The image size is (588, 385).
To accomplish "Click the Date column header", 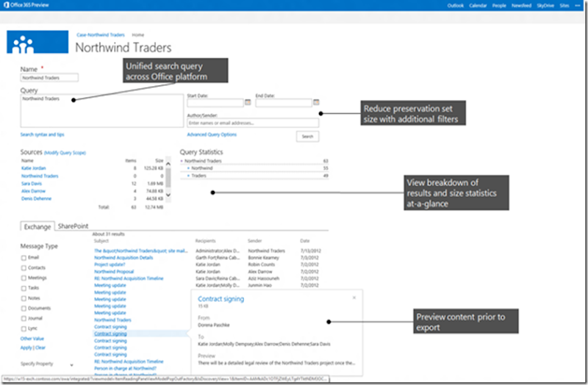I will pyautogui.click(x=305, y=241).
